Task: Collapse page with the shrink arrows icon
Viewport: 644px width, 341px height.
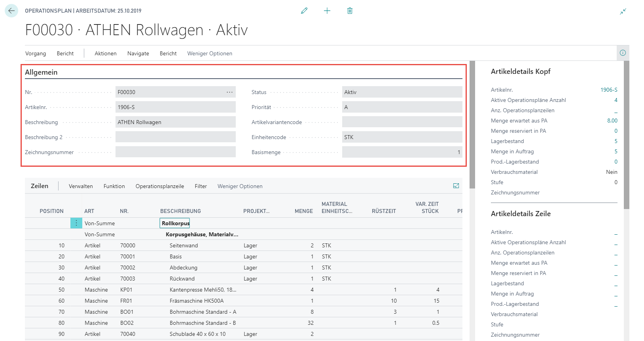Action: point(623,11)
